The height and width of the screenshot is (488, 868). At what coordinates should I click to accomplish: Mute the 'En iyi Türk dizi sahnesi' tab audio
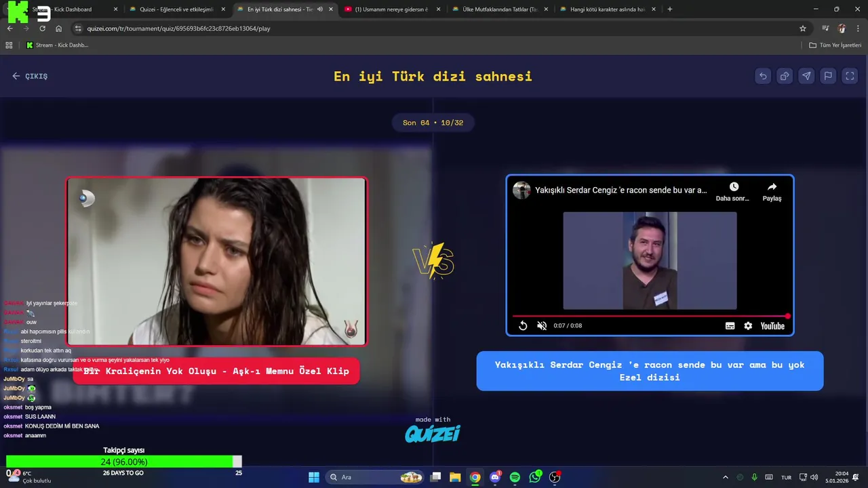click(x=320, y=9)
